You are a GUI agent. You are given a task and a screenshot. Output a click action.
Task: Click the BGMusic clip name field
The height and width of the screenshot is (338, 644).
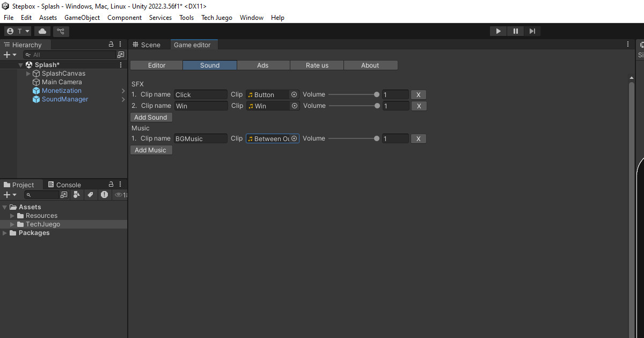pyautogui.click(x=201, y=138)
